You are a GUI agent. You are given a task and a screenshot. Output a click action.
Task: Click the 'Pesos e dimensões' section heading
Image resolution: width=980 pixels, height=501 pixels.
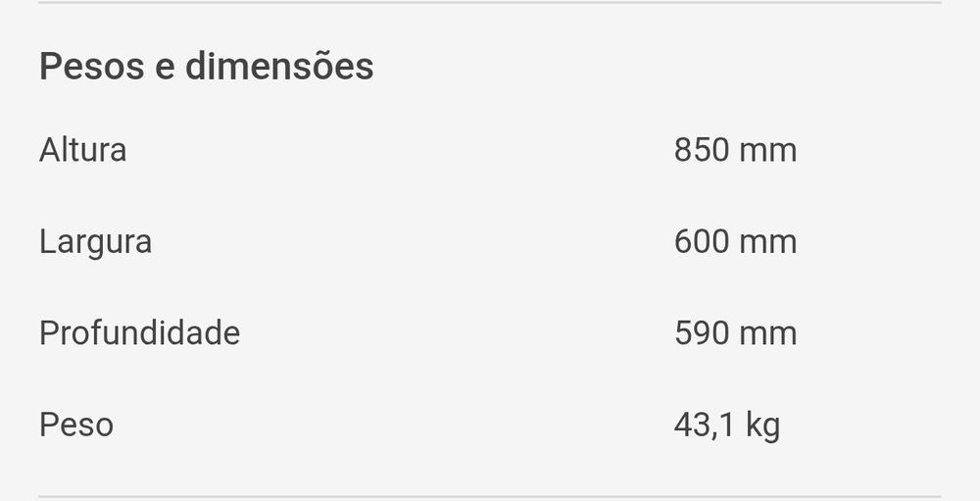click(x=206, y=67)
